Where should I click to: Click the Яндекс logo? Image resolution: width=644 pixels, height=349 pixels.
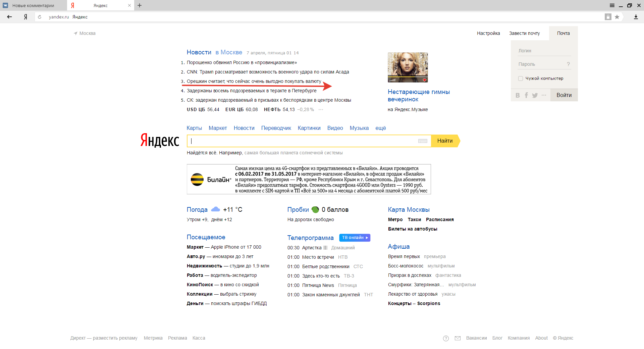click(160, 140)
